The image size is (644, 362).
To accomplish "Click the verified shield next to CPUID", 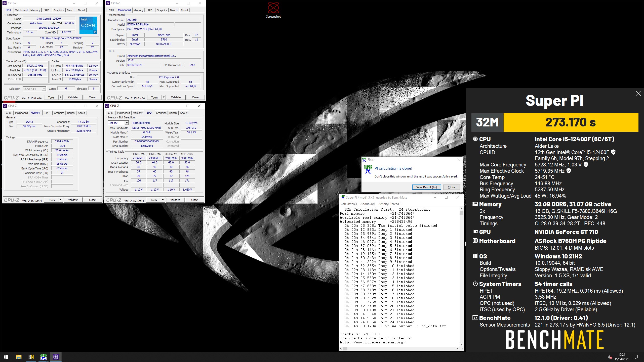I will click(x=613, y=152).
